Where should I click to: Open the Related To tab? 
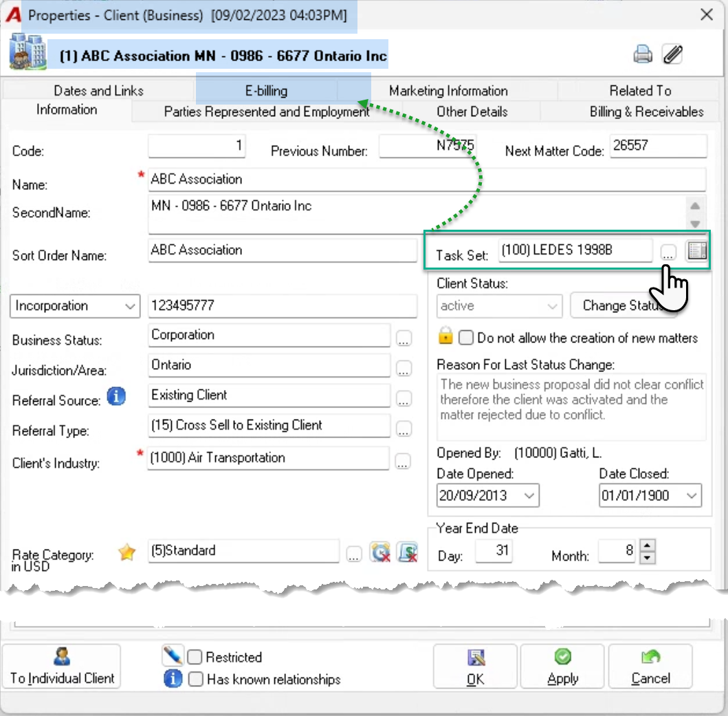tap(640, 91)
